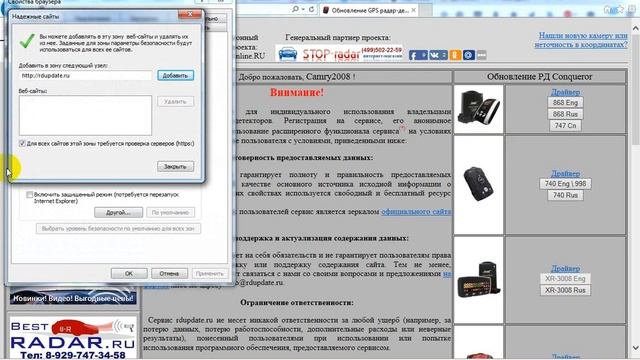Open the официального сайта link
640x360 pixels.
pyautogui.click(x=416, y=212)
